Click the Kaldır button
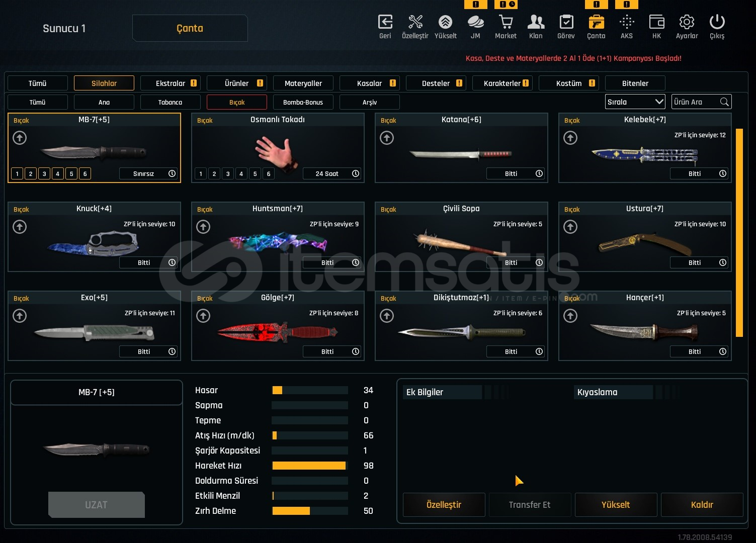756x543 pixels. (702, 505)
